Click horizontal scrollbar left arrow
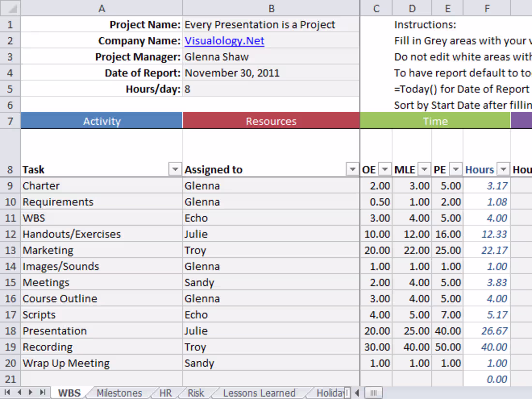The image size is (532, 399). tap(357, 393)
